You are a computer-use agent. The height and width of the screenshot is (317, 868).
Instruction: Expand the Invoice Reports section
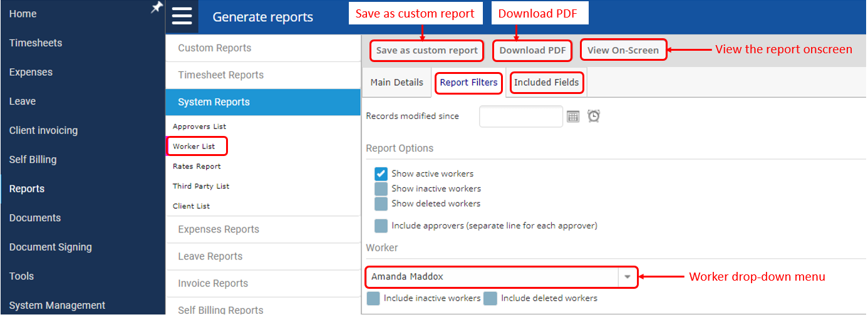click(x=263, y=283)
